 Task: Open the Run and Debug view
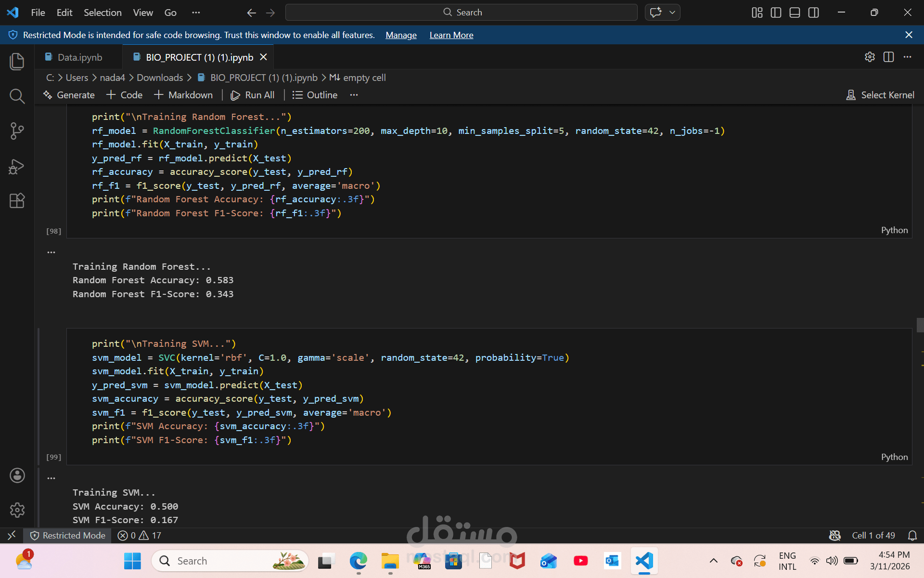tap(17, 166)
